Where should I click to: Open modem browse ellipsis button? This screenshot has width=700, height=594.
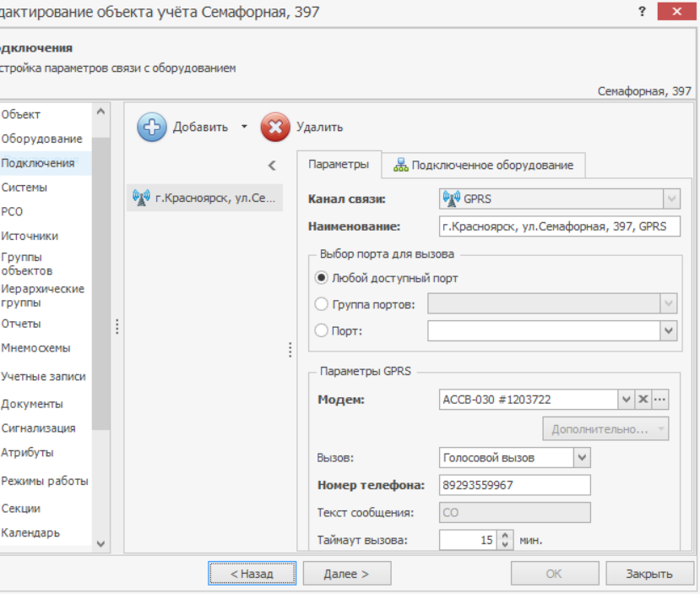coord(660,400)
